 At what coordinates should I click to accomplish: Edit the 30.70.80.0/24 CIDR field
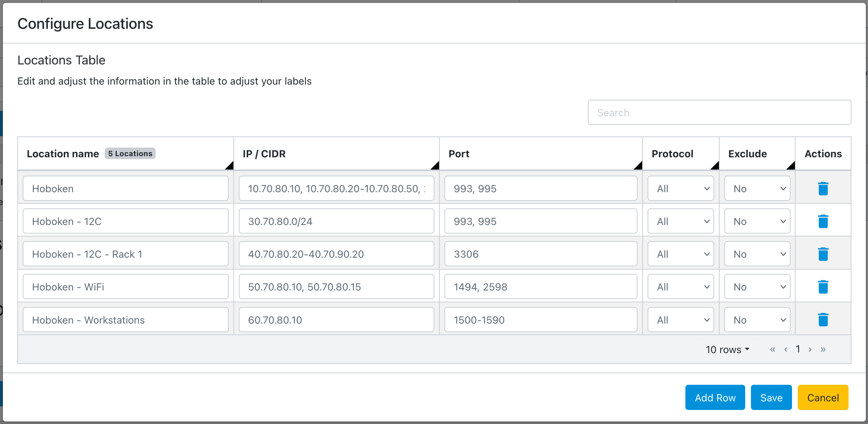(x=336, y=221)
